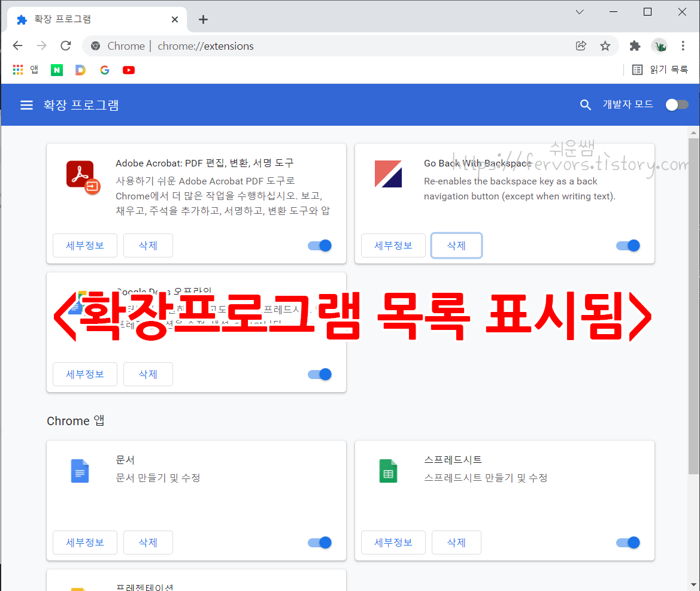The image size is (700, 591).
Task: Open 세부정보 for Google Docs offline extension
Action: [85, 374]
